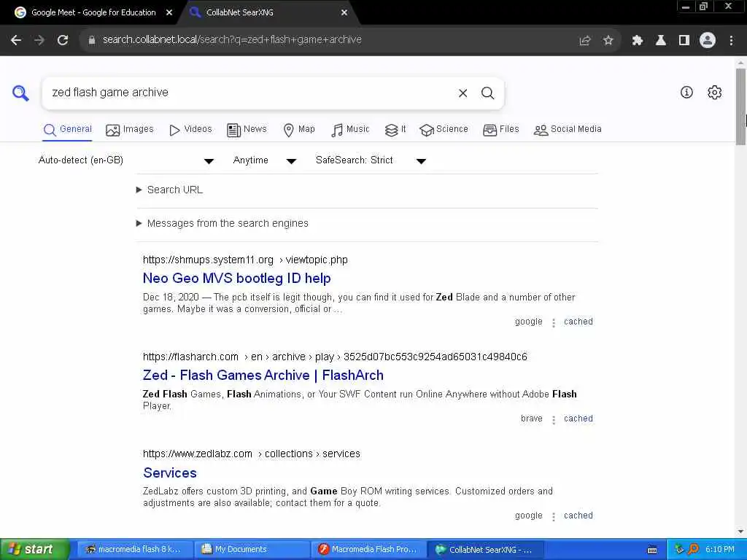The width and height of the screenshot is (747, 560).
Task: Close the Google Meet tab
Action: point(169,13)
